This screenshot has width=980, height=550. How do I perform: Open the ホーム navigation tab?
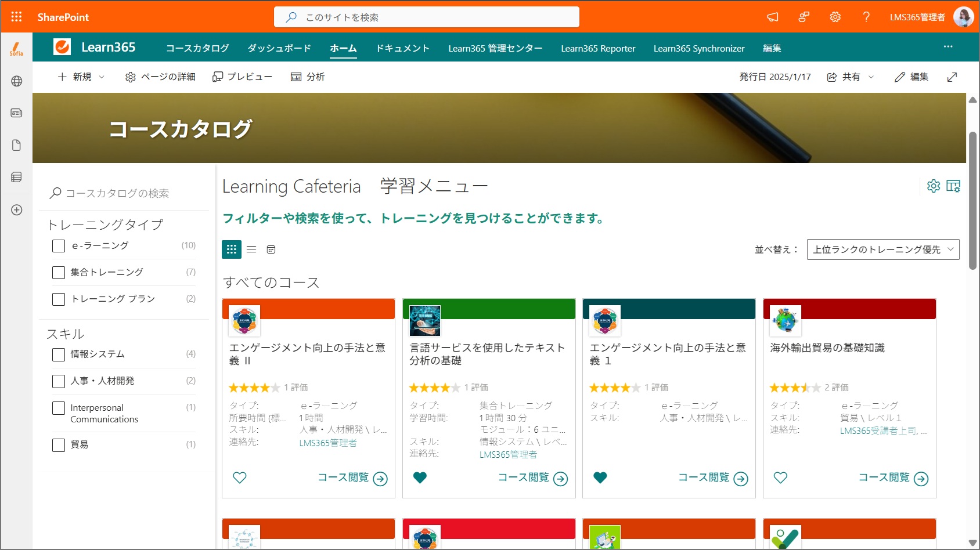343,48
